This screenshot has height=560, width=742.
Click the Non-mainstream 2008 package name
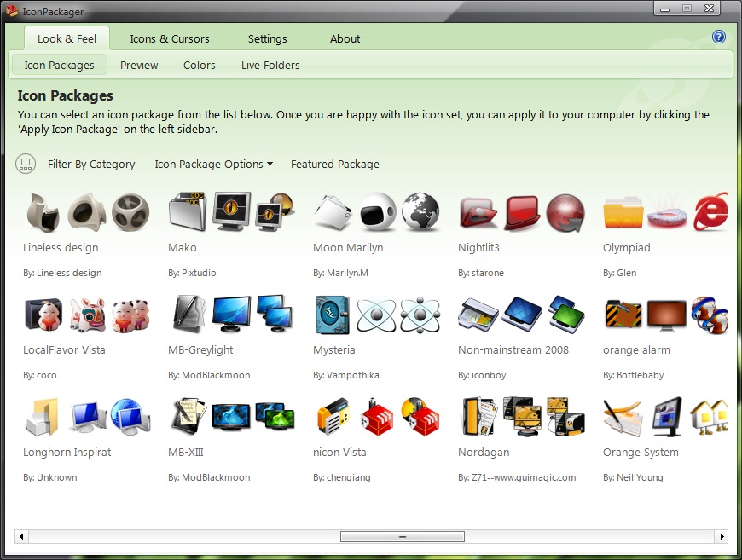tap(513, 350)
